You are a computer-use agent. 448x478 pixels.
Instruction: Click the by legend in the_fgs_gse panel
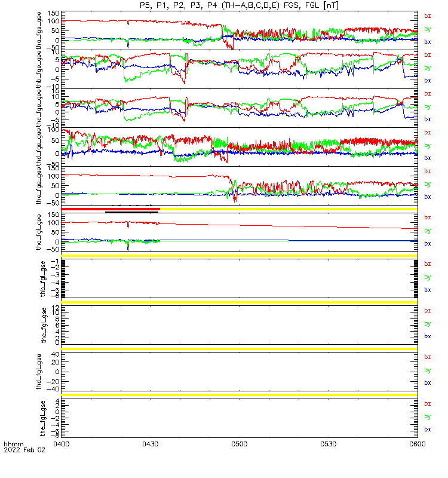428,184
